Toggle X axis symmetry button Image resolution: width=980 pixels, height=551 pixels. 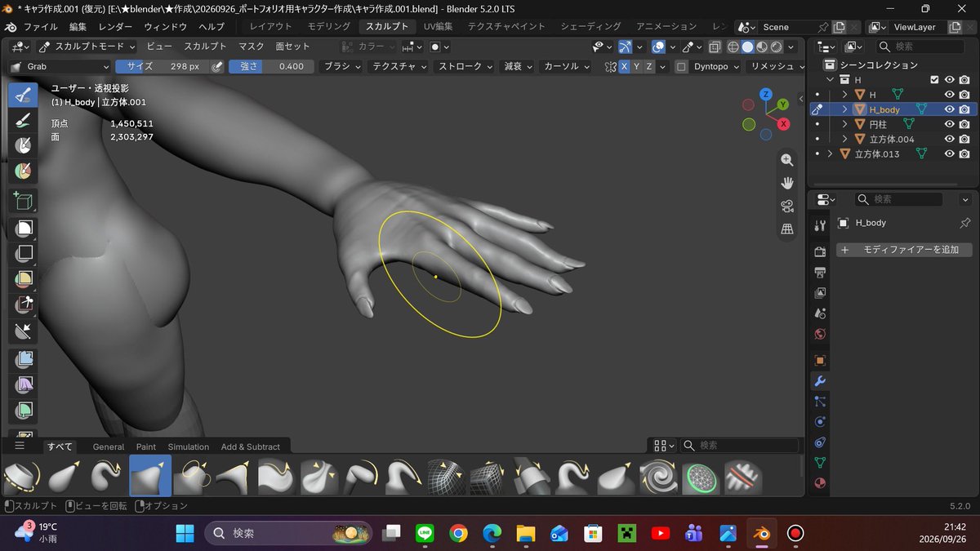coord(625,67)
